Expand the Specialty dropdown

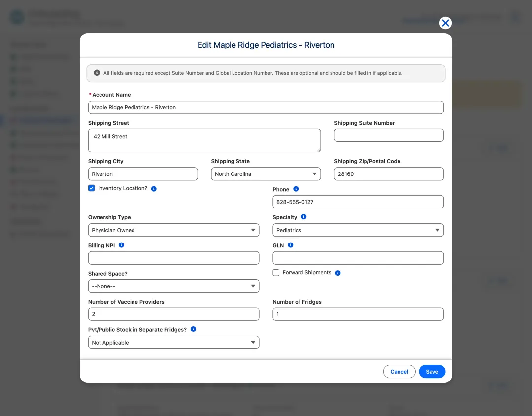click(x=358, y=230)
